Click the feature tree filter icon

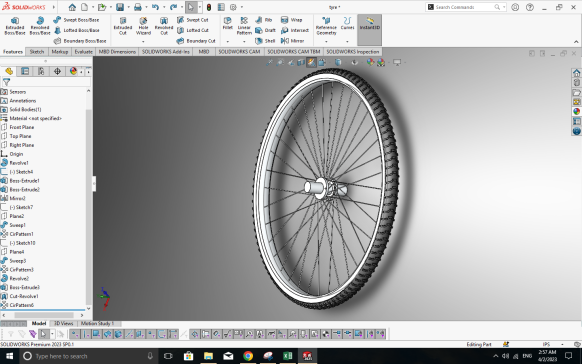pyautogui.click(x=6, y=82)
